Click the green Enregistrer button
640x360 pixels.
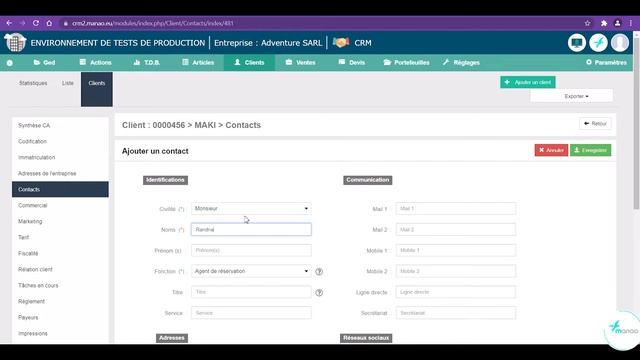tap(591, 150)
